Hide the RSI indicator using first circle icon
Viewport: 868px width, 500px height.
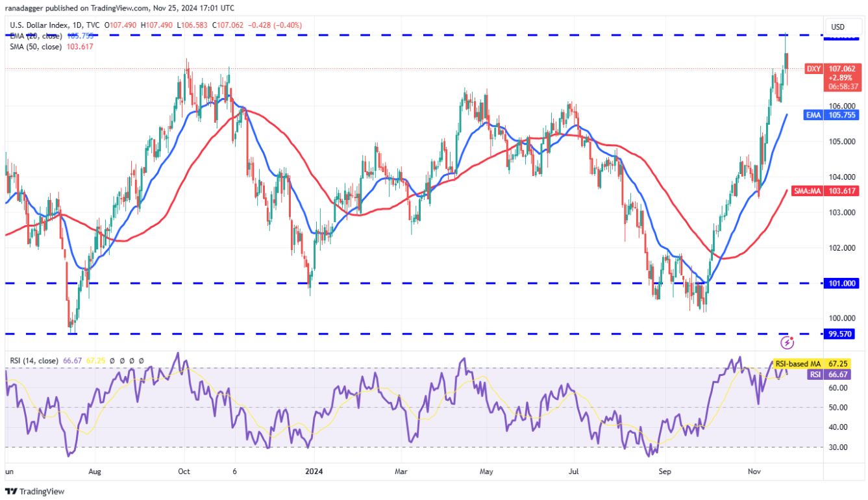[x=112, y=361]
